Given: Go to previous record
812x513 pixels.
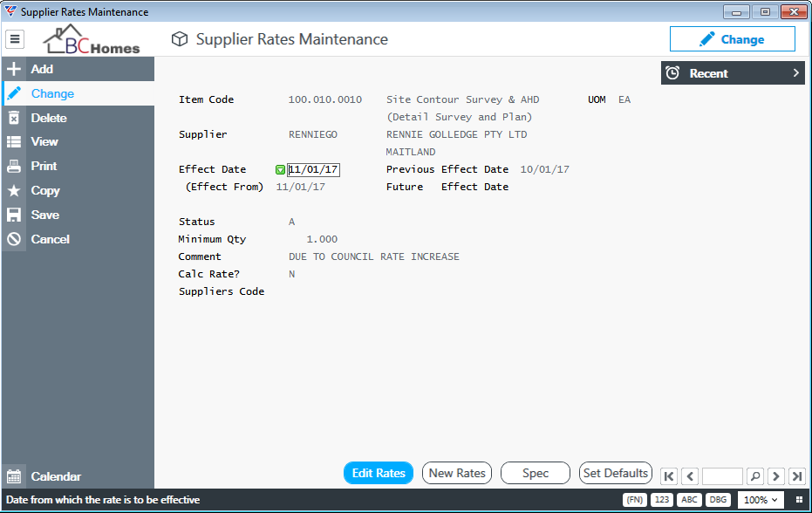Looking at the screenshot, I should coord(690,475).
